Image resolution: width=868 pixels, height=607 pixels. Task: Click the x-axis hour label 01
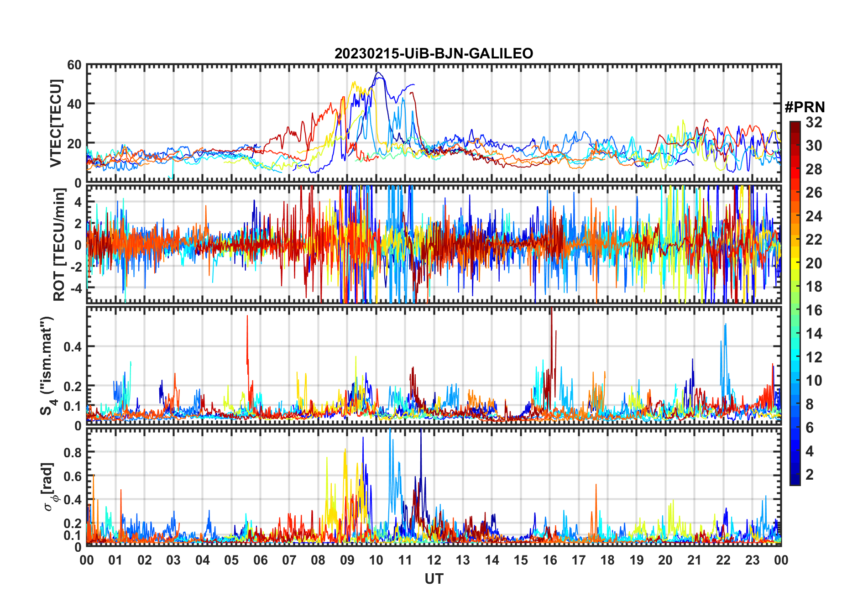tap(115, 560)
